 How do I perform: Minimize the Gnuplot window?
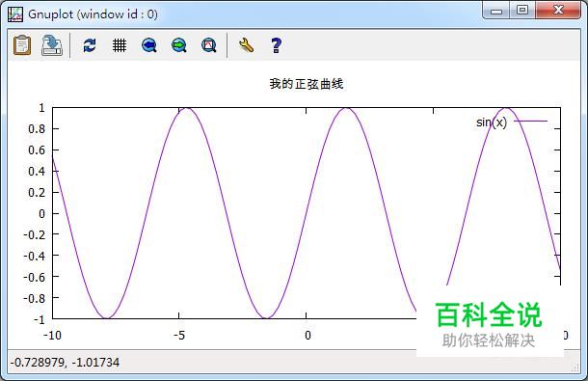[496, 11]
